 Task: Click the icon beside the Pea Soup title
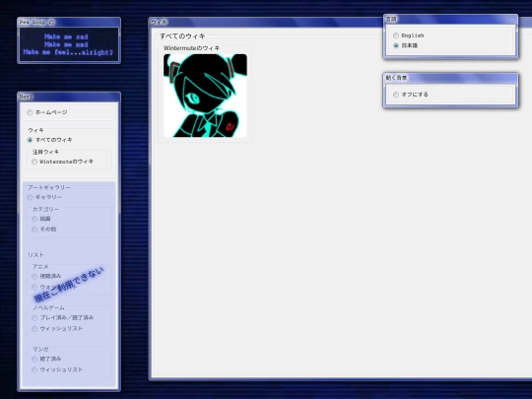point(51,22)
